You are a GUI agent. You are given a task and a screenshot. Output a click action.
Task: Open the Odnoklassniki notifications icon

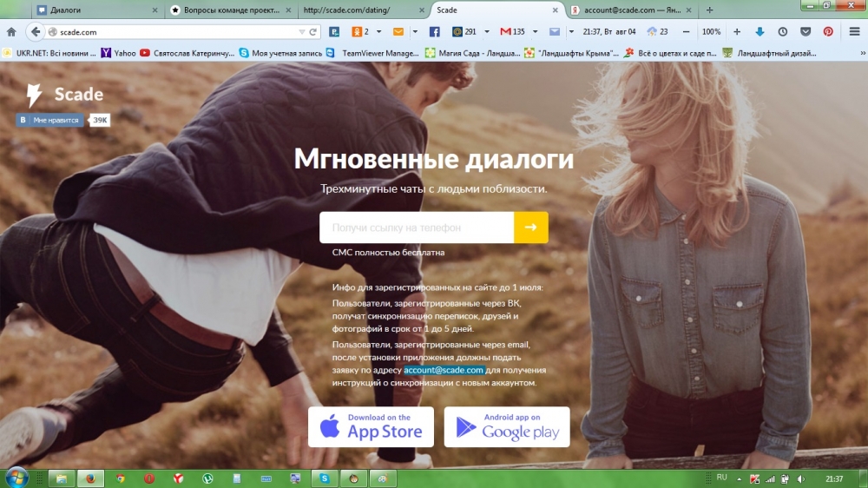pos(357,32)
